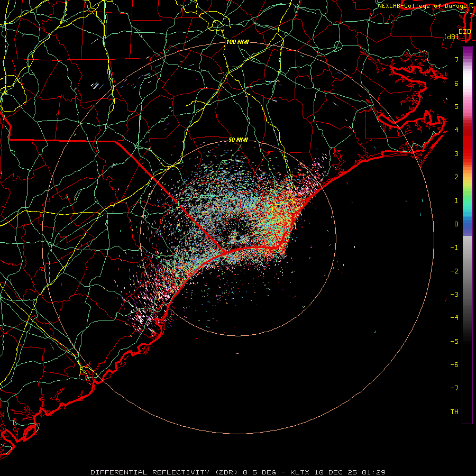Click the '-4' value on the color scale
476x476 pixels.
454,318
